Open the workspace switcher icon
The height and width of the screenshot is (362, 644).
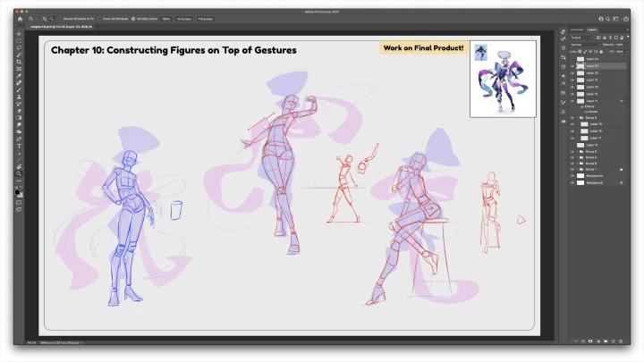(615, 19)
